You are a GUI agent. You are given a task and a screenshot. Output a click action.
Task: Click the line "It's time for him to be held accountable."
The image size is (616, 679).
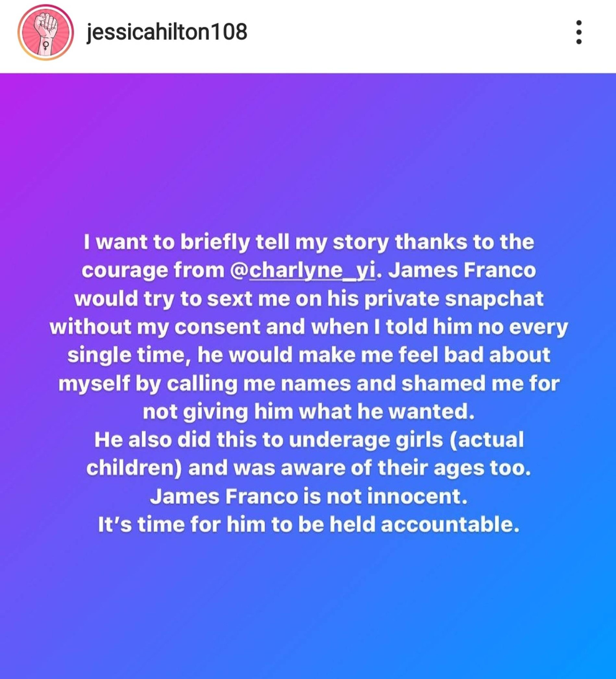309,525
